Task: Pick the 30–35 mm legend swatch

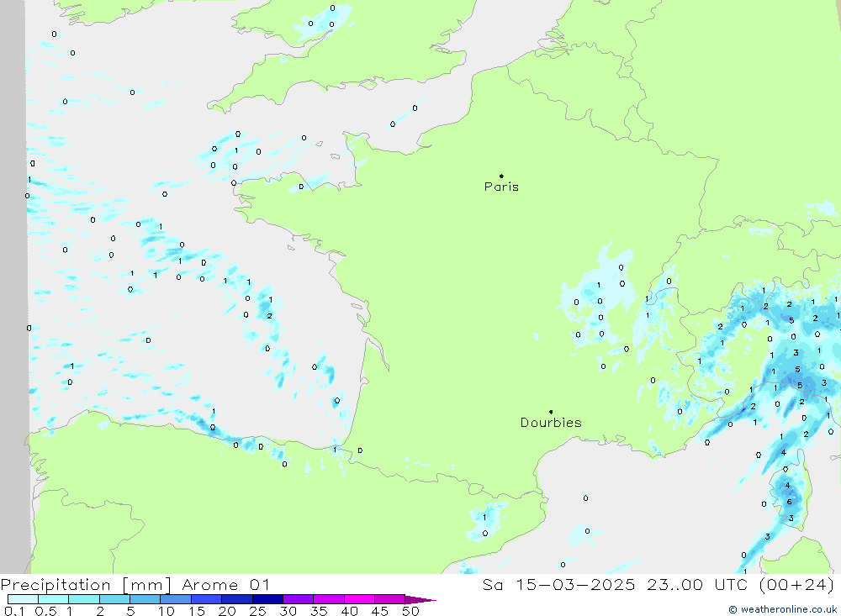Action: click(298, 599)
